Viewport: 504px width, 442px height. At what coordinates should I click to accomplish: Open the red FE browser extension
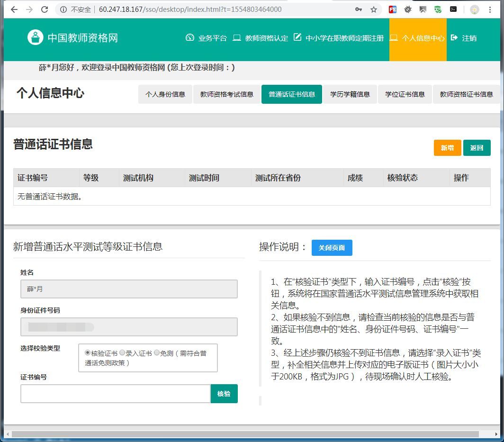click(x=393, y=9)
